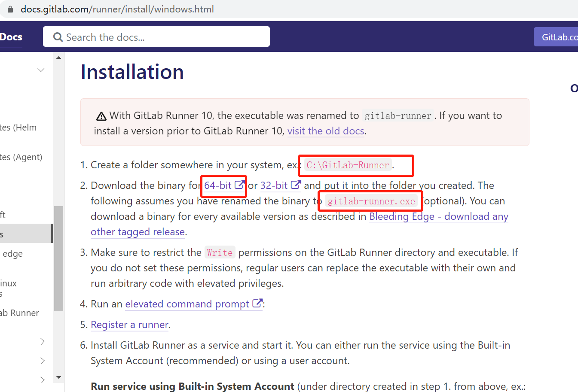Click the external-link icon next to 64-bit
Screen dimensions: 578x392
point(239,185)
